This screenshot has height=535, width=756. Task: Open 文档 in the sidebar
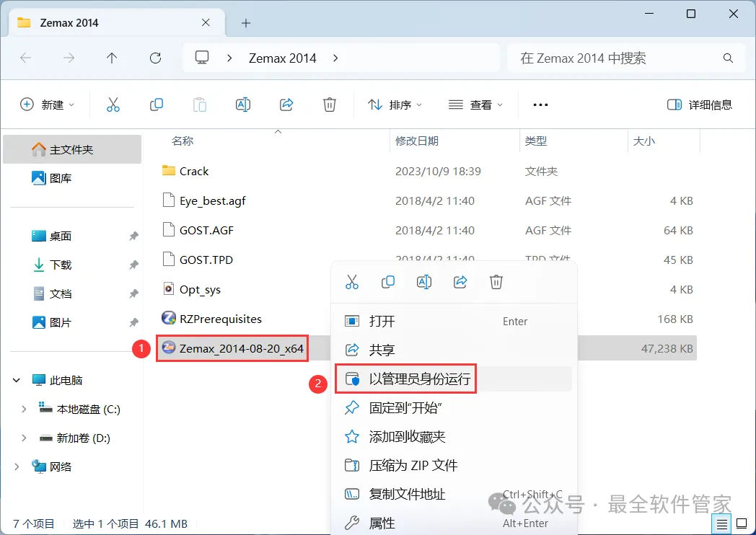click(x=72, y=293)
